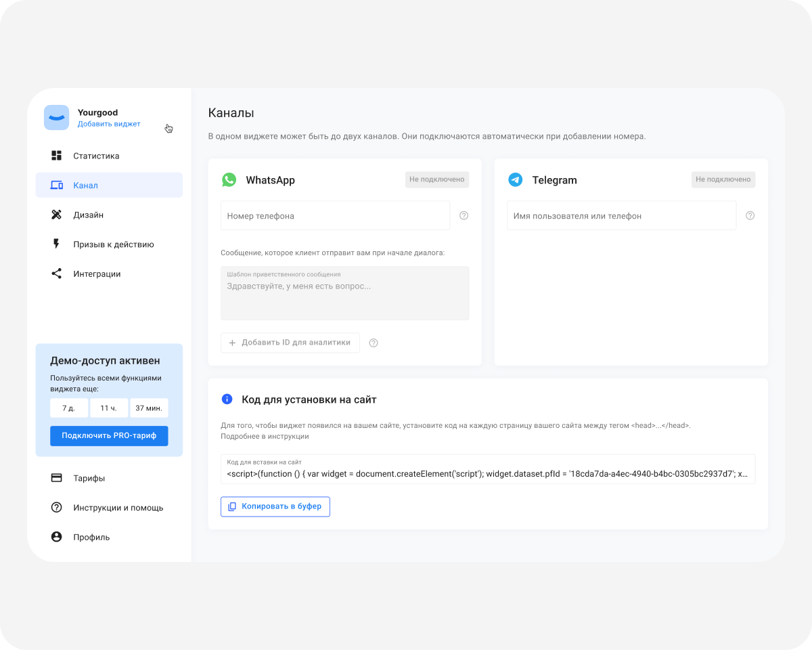Screen dimensions: 812x650
Task: Click Копировать в буфер button
Action: (275, 506)
